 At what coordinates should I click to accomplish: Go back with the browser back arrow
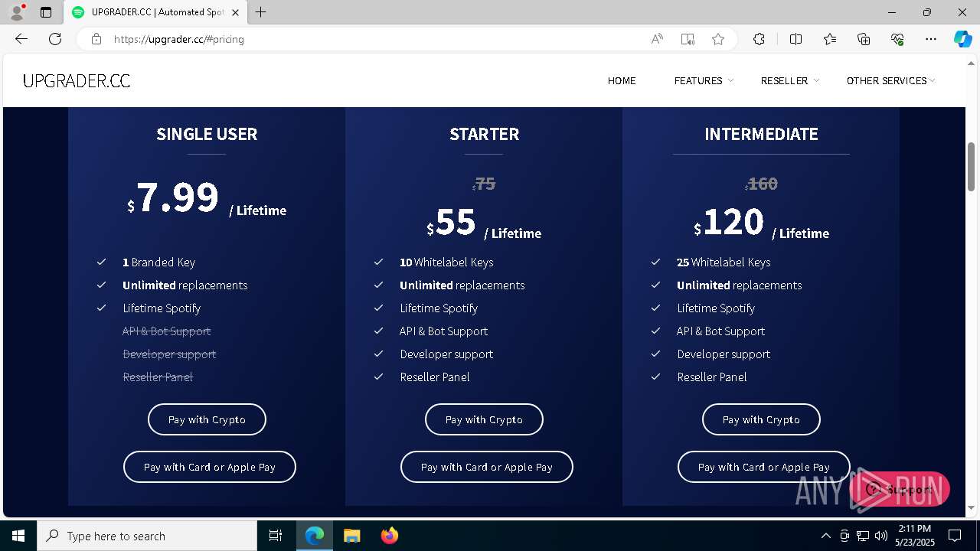click(21, 39)
